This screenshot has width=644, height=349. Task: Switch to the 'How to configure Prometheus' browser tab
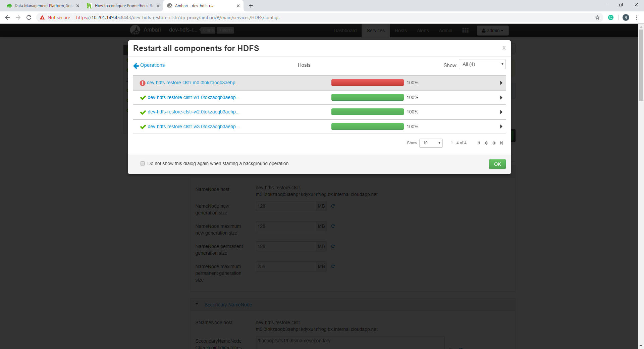click(x=121, y=6)
